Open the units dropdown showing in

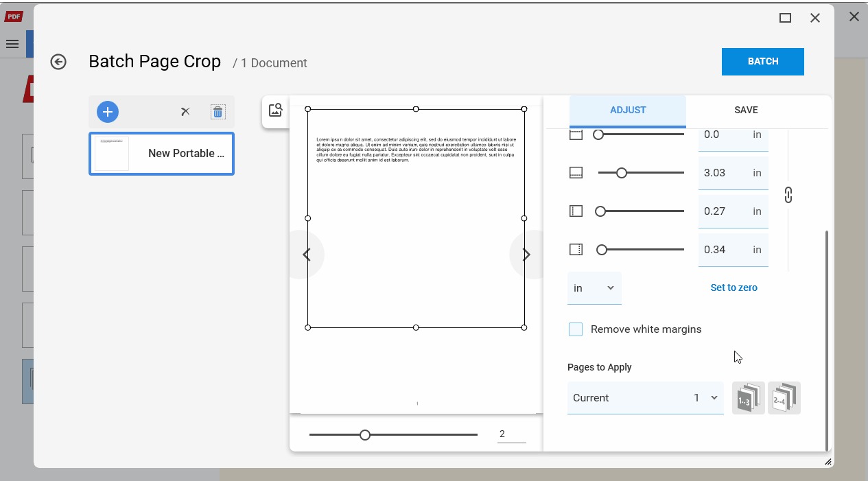click(x=594, y=288)
